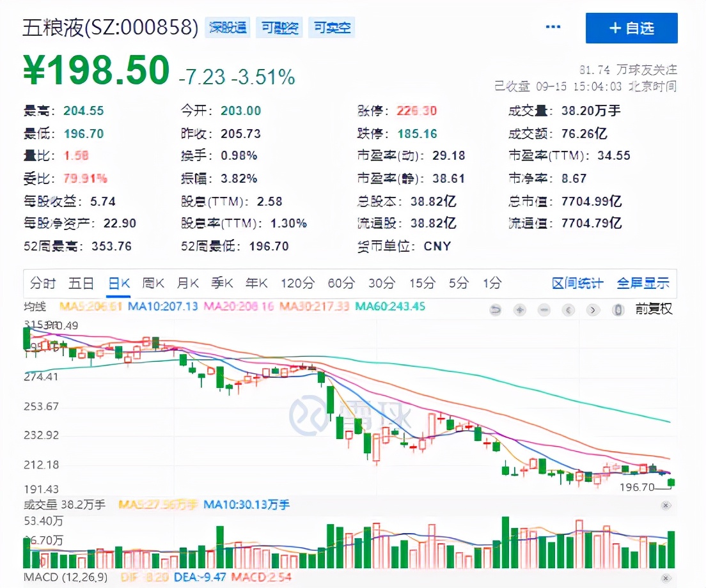Open the three-dot more options menu
The image size is (706, 588).
click(x=553, y=27)
